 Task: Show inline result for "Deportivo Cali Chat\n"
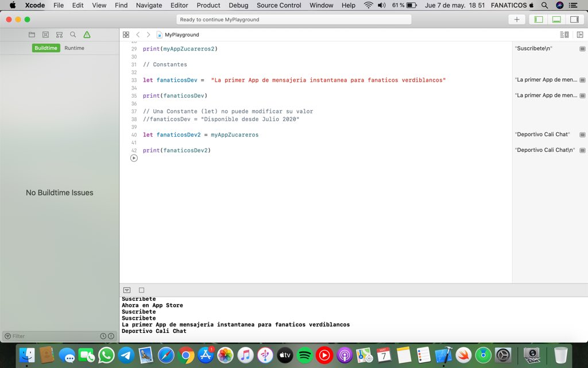click(582, 150)
